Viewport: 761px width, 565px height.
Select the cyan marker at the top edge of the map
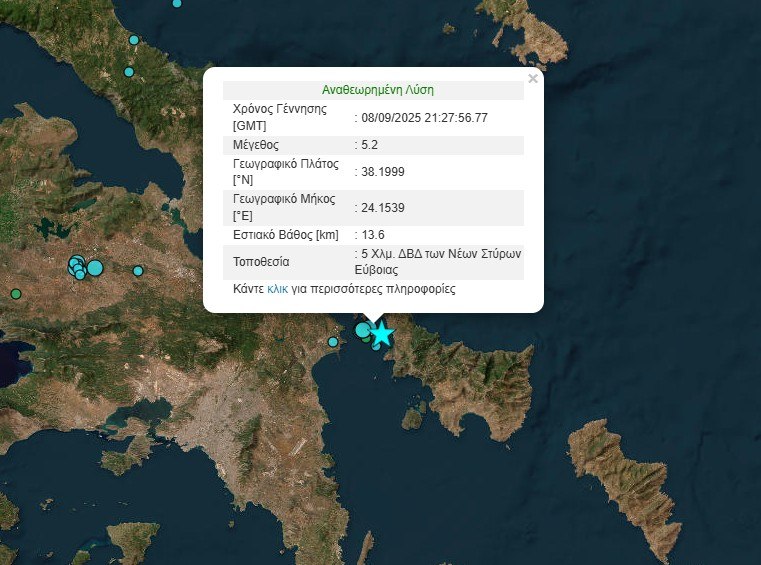[177, 3]
